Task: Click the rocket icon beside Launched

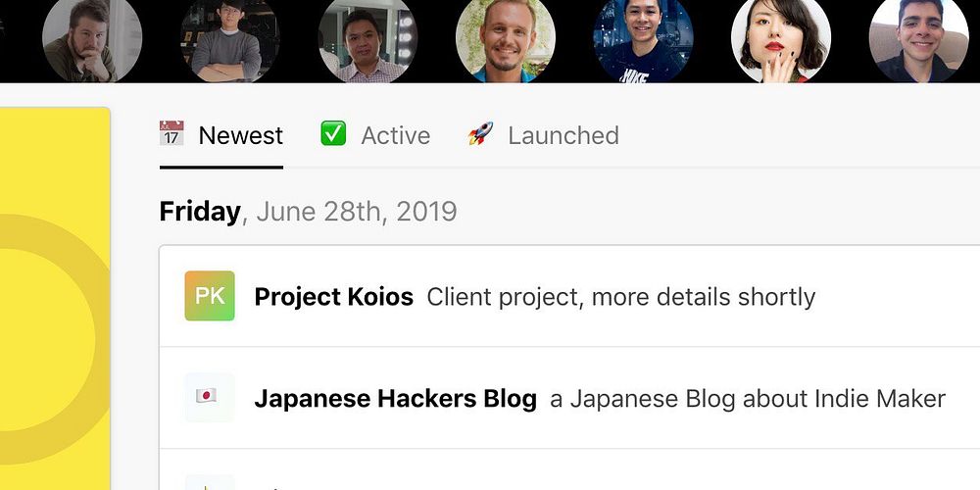Action: (x=480, y=133)
